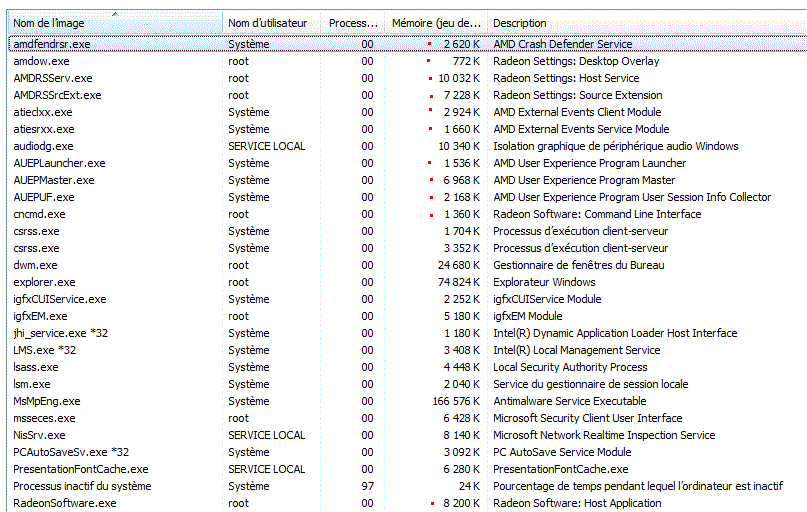Click the 74 824 K memory value
This screenshot has width=807, height=512.
[x=459, y=282]
